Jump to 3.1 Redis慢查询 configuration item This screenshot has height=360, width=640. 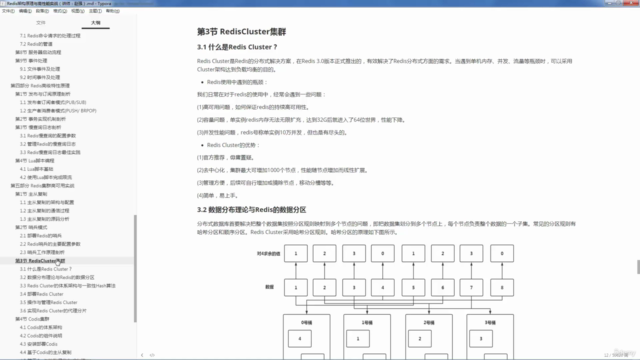[48, 136]
